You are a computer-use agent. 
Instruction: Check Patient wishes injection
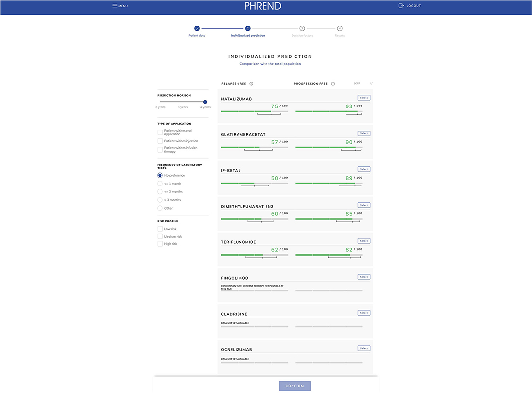tap(160, 141)
